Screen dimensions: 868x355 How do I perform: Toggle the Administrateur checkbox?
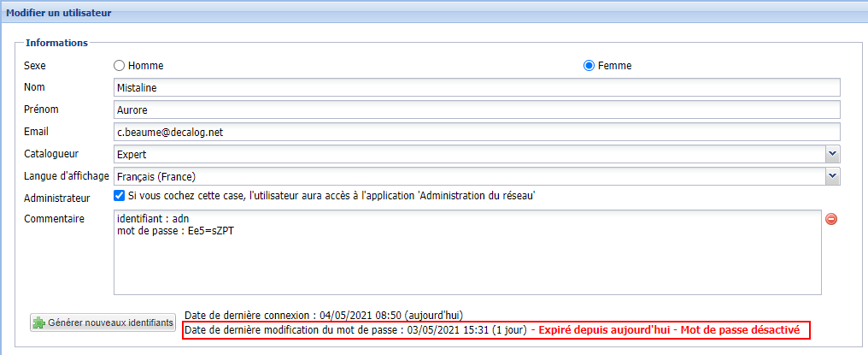point(120,196)
